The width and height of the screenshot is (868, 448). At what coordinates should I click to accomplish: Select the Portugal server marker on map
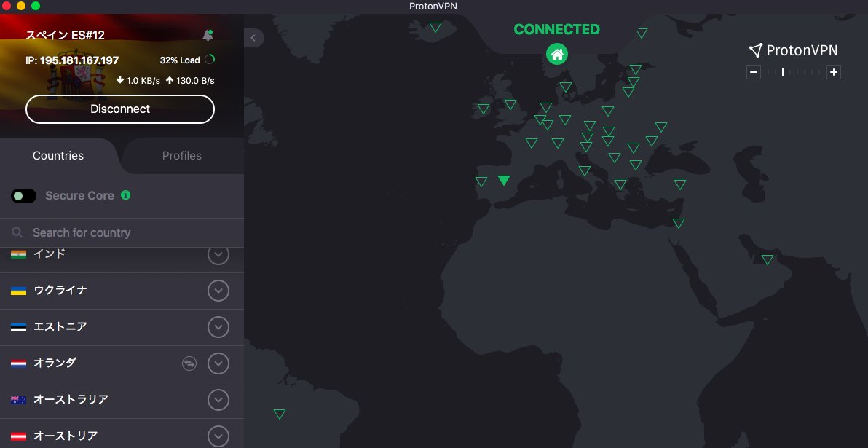(x=481, y=181)
